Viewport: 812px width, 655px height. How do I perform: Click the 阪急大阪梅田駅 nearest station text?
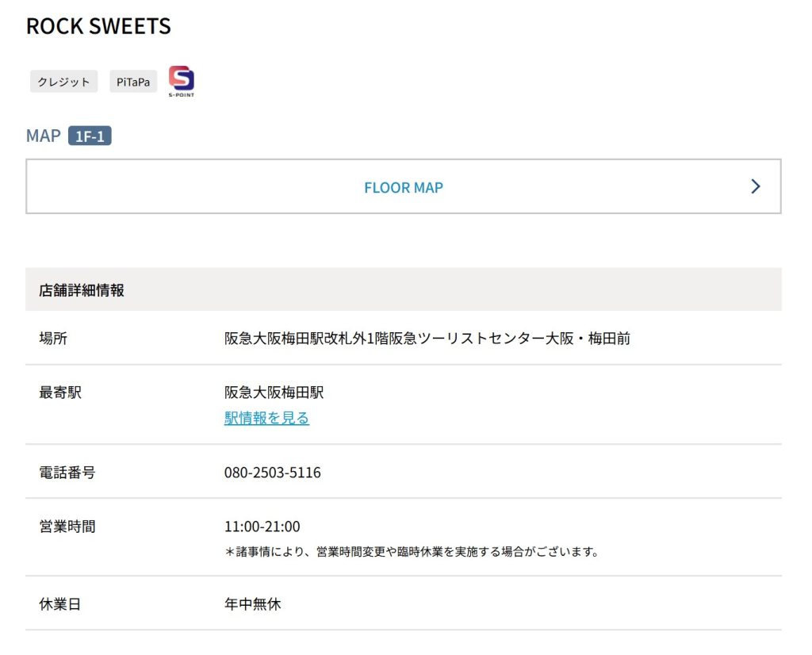(274, 392)
